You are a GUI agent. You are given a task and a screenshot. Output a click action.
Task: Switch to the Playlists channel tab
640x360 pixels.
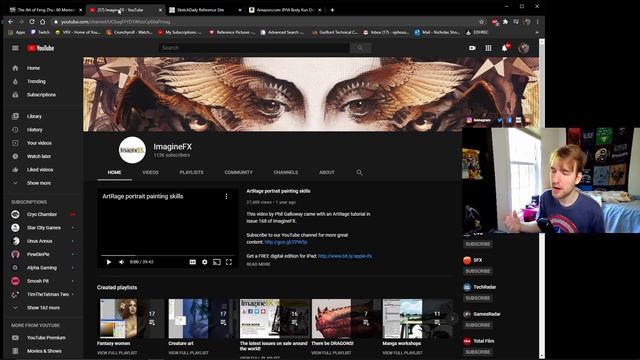click(191, 173)
